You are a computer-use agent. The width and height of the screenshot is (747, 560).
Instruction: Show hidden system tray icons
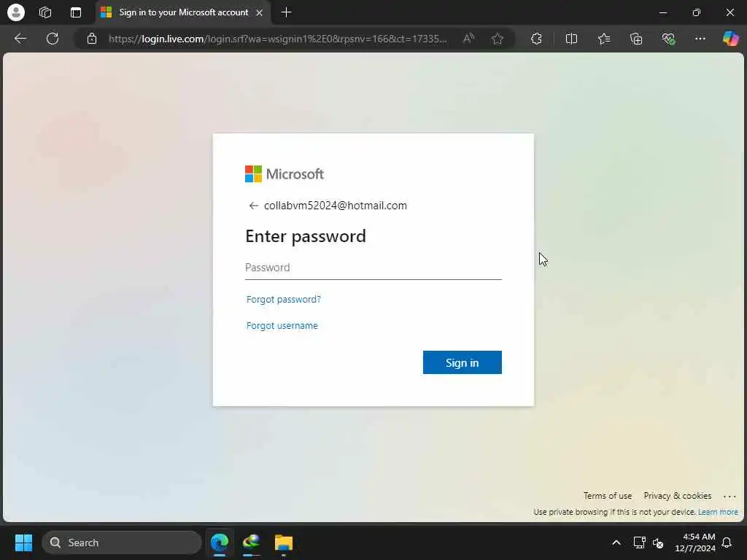tap(616, 542)
